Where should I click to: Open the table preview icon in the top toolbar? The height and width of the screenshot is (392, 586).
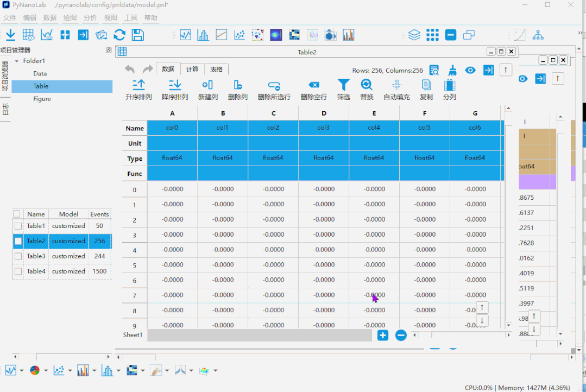tap(28, 35)
